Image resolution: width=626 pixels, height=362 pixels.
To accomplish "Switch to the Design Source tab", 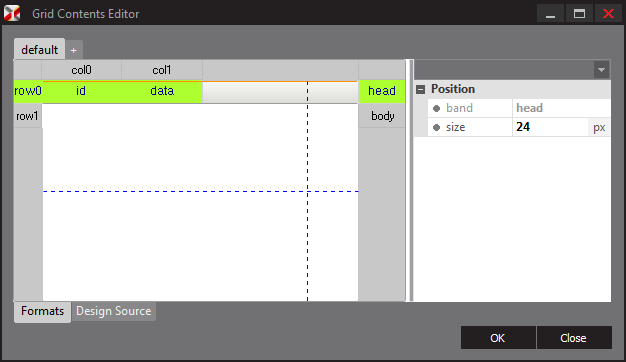I will [x=114, y=311].
